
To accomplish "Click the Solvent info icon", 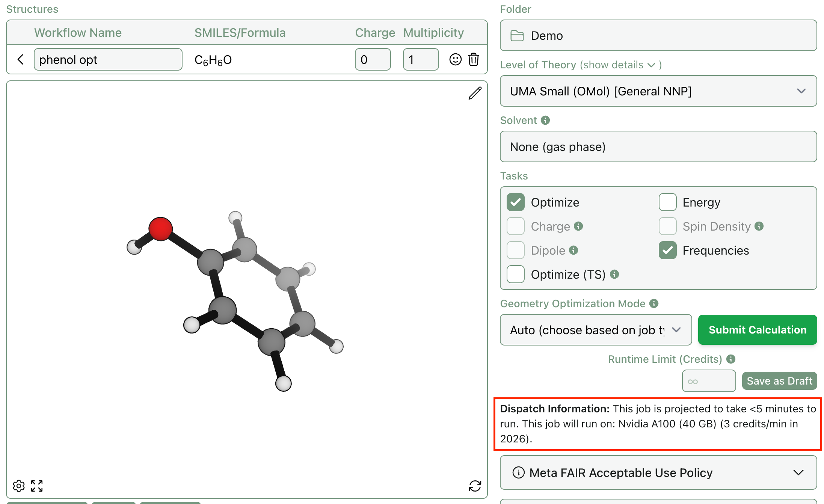I will coord(545,120).
